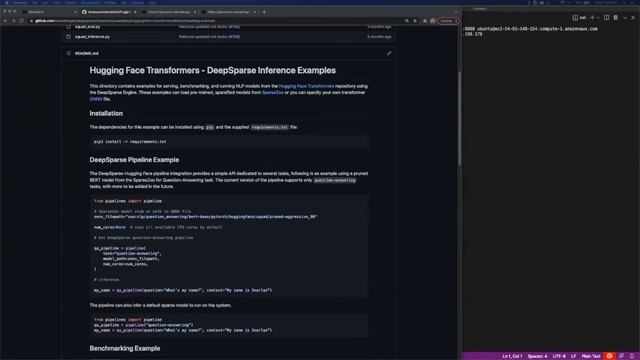640x360 pixels.
Task: Follow the Hugging Face Transformers link
Action: (x=306, y=86)
